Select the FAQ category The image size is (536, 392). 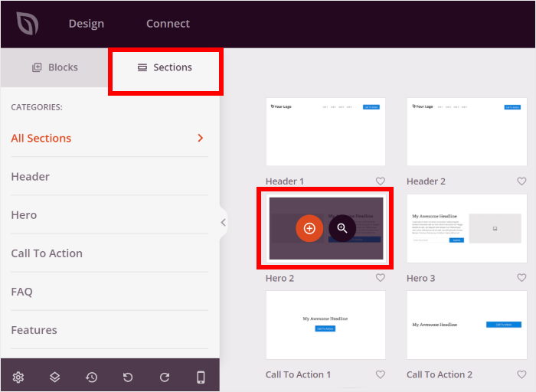pyautogui.click(x=109, y=292)
